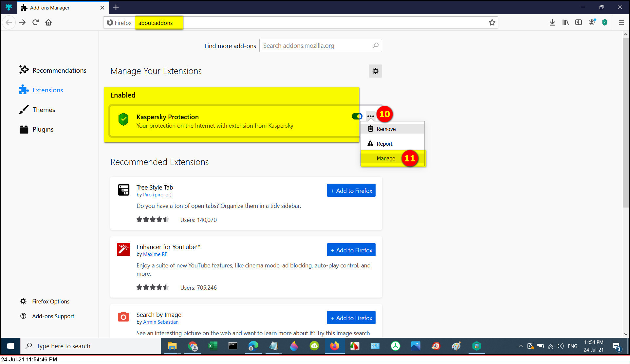The image size is (630, 364).
Task: Choose Manage from extension menu
Action: click(x=392, y=158)
